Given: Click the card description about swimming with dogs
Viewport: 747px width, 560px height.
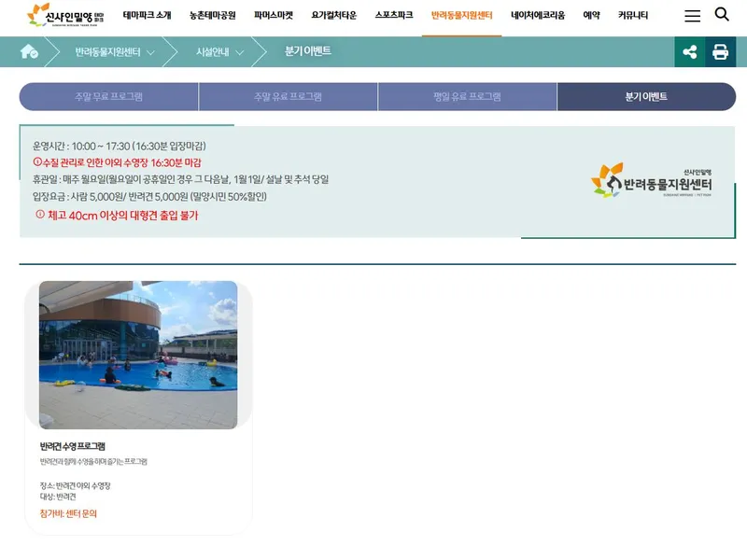Looking at the screenshot, I should pyautogui.click(x=93, y=461).
